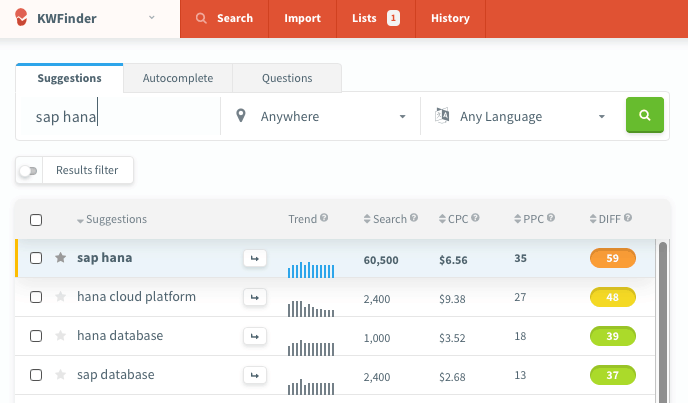Viewport: 688px width, 403px height.
Task: Select the hana database row checkbox
Action: pyautogui.click(x=36, y=336)
